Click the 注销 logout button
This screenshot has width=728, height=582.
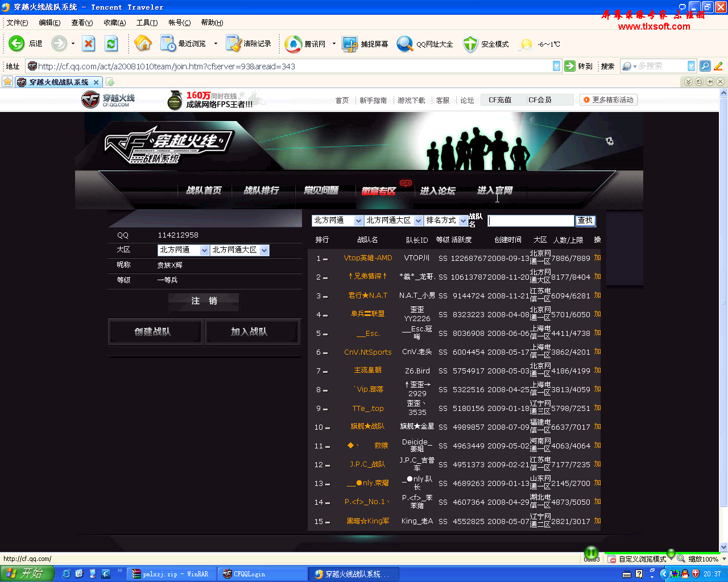click(x=204, y=301)
